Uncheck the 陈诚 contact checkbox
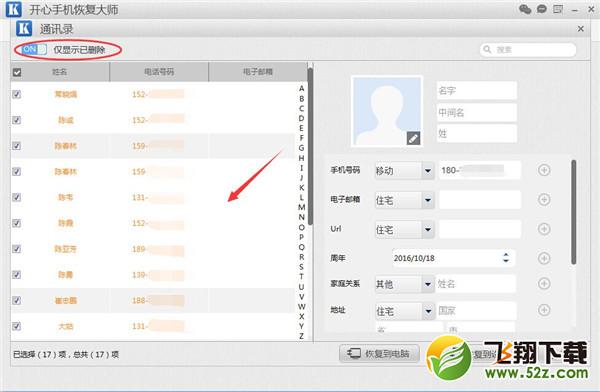 (x=16, y=120)
